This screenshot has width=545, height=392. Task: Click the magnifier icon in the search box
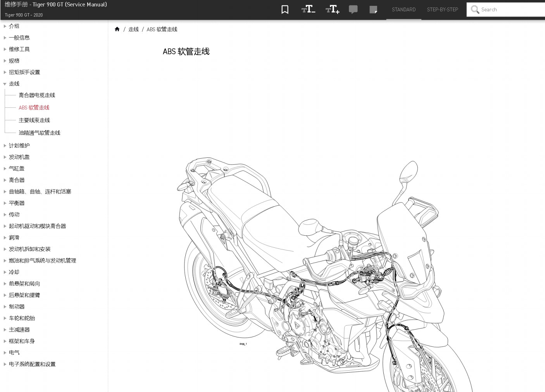(475, 9)
